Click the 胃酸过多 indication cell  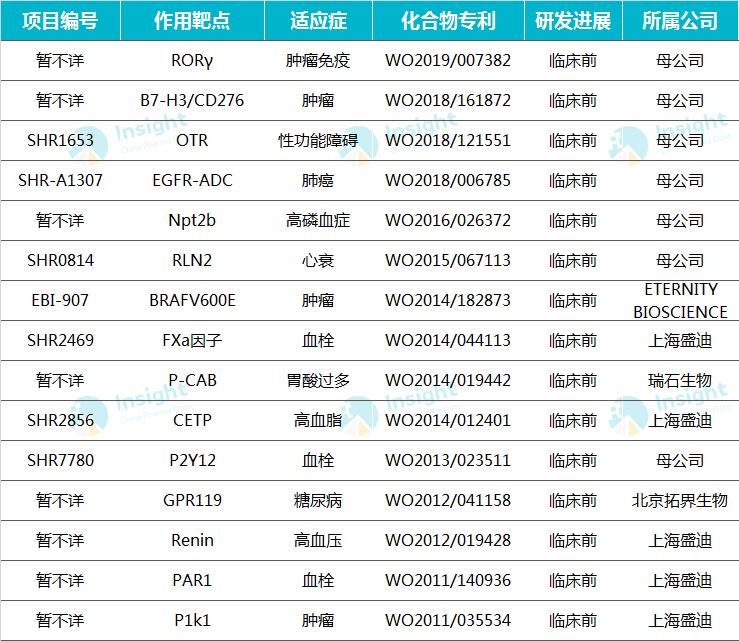(x=318, y=381)
